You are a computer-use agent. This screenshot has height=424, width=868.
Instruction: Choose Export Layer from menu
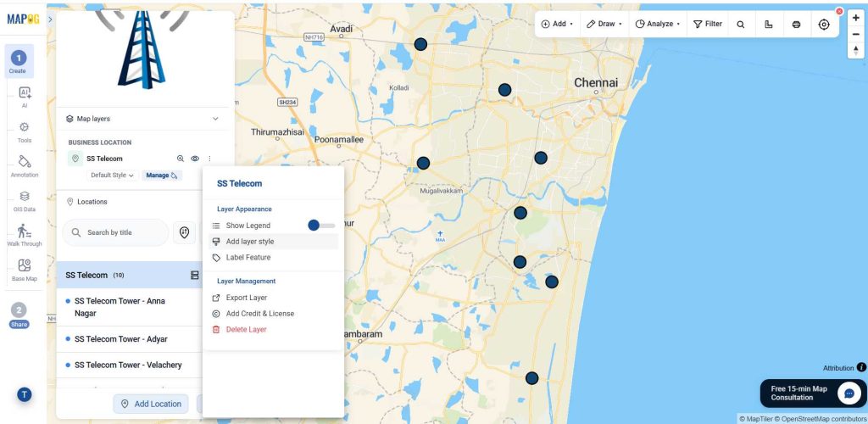274,298
